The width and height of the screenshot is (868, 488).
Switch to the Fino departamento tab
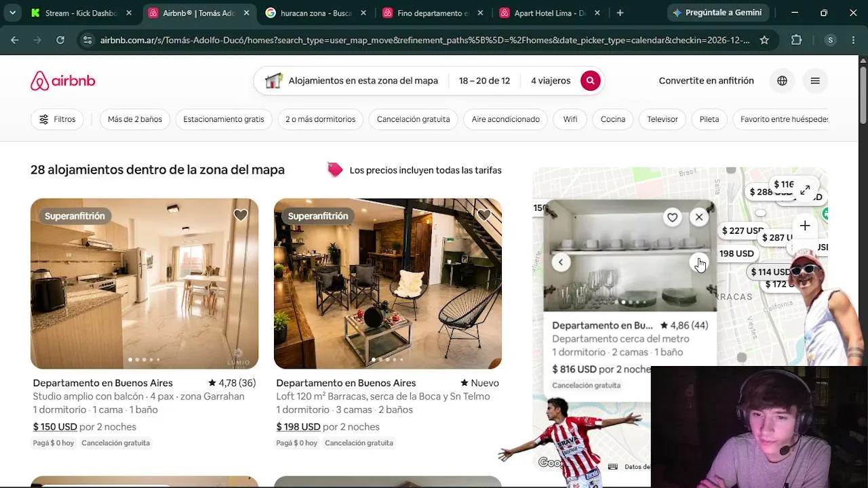coord(434,13)
